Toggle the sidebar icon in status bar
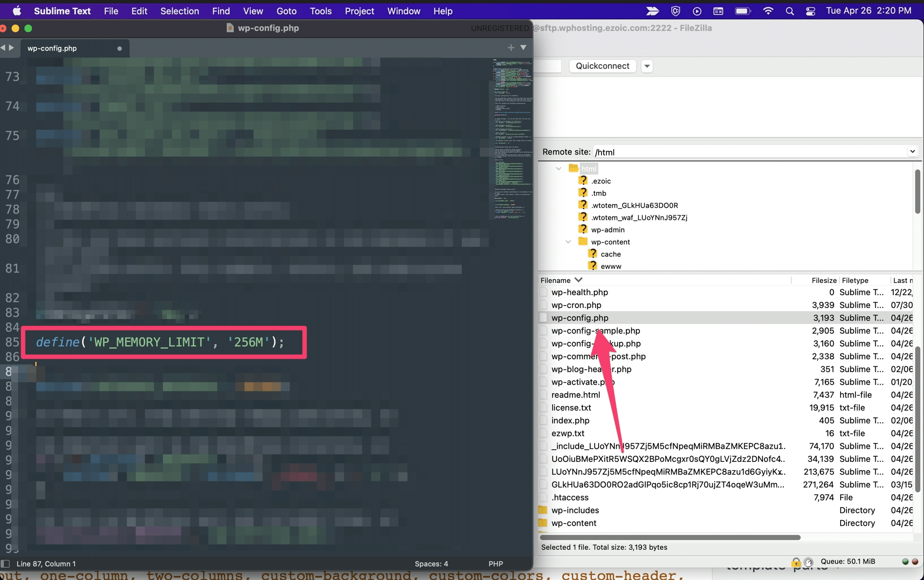The width and height of the screenshot is (924, 580). (6, 564)
